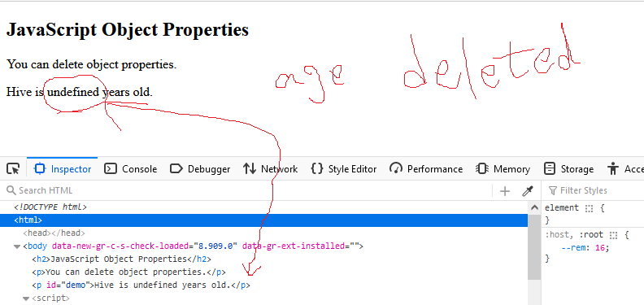Click the Search HTML magnifier icon
Screen dimensions: 644x305
click(x=11, y=190)
